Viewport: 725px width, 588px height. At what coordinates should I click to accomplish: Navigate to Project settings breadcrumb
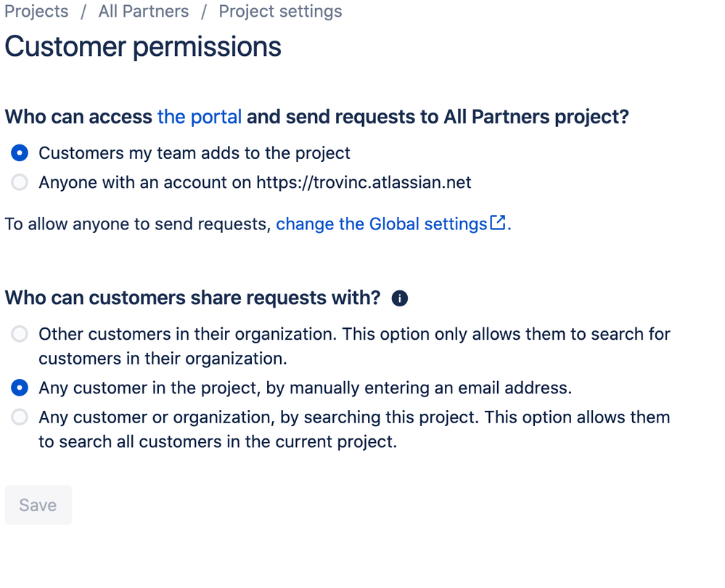point(280,11)
